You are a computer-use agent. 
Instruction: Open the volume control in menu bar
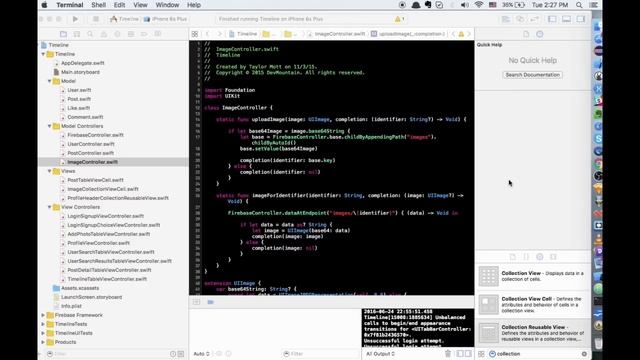[x=464, y=5]
